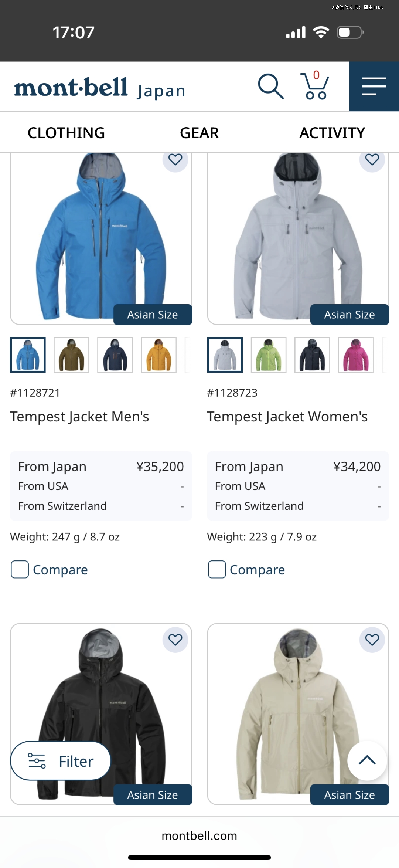Open the ACTIVITY category menu
Image resolution: width=399 pixels, height=868 pixels.
[x=332, y=133]
